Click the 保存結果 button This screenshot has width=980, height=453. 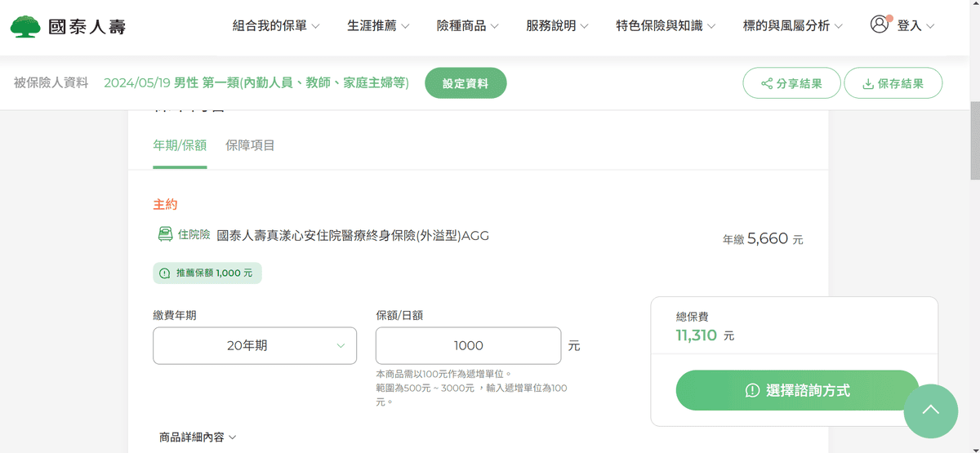[893, 83]
